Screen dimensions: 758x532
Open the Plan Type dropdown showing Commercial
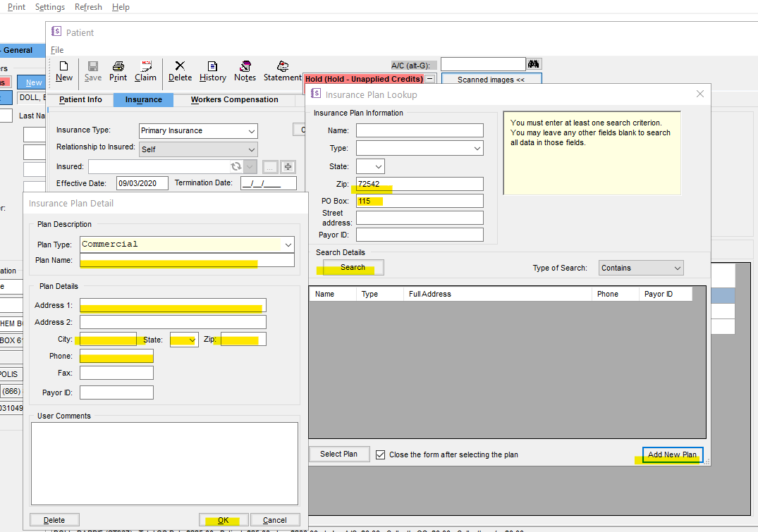[x=288, y=245]
